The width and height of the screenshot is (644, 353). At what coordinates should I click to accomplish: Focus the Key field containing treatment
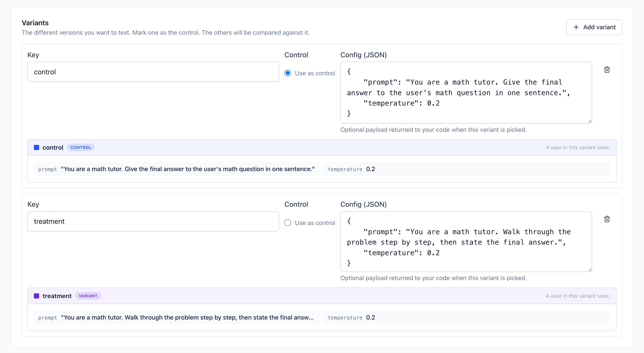pyautogui.click(x=153, y=221)
